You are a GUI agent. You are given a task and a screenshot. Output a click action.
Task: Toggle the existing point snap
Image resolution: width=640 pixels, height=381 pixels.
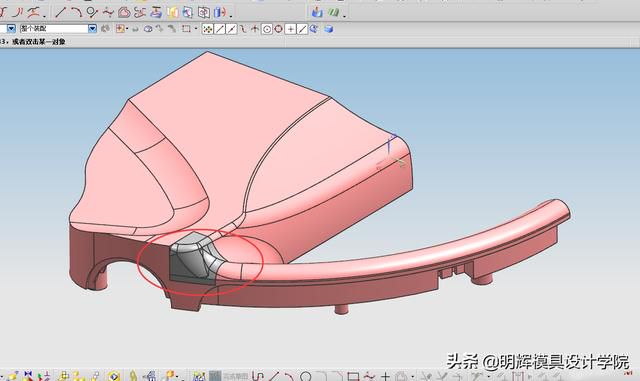coord(290,29)
